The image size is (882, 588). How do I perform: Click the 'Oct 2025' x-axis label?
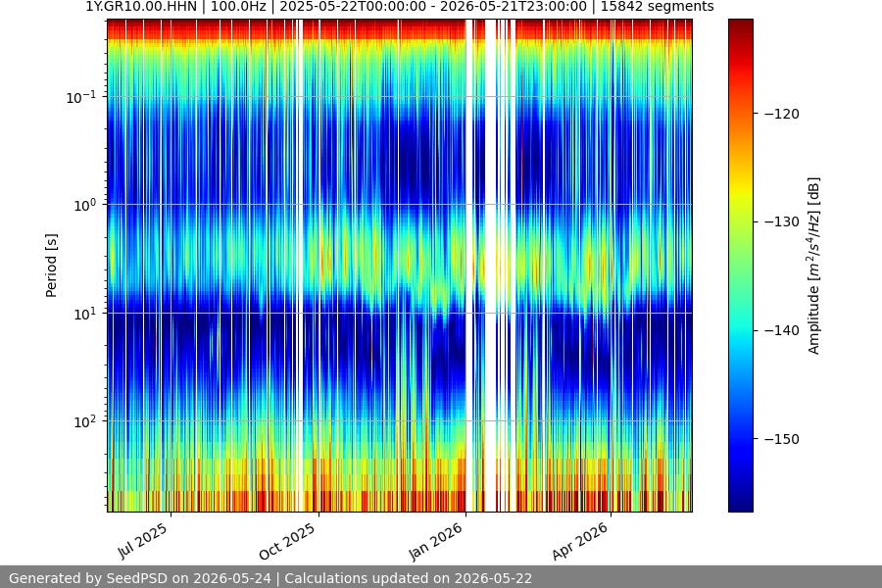click(287, 542)
